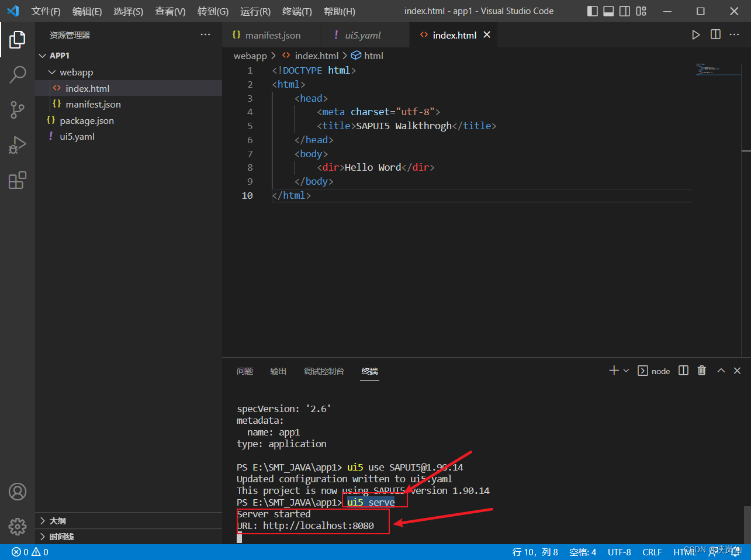Split the editor to the right

[x=715, y=34]
